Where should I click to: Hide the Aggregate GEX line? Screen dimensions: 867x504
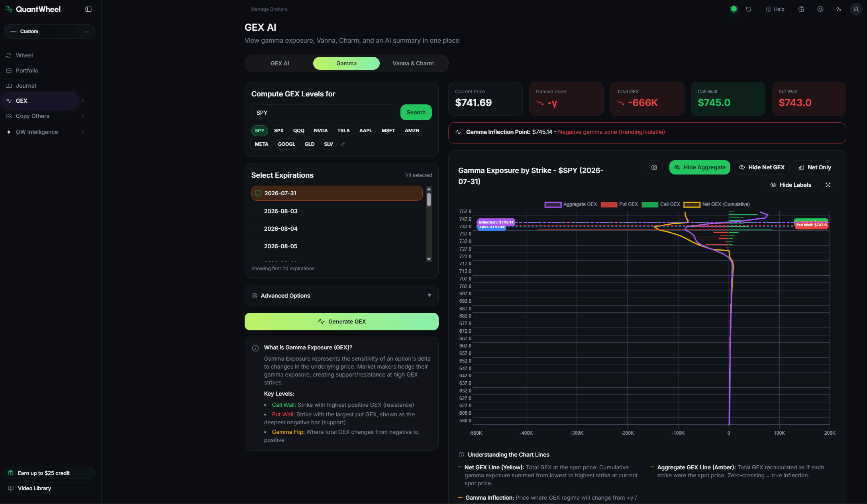[x=700, y=167]
